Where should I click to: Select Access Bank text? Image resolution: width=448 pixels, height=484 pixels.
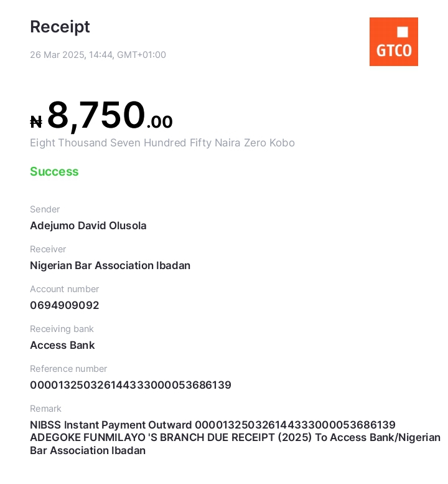pyautogui.click(x=62, y=345)
